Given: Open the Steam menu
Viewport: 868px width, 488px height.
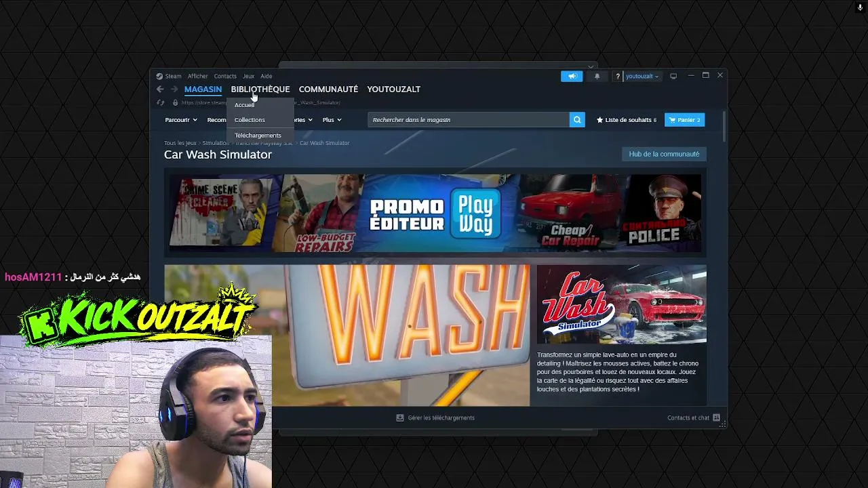Looking at the screenshot, I should pos(174,76).
